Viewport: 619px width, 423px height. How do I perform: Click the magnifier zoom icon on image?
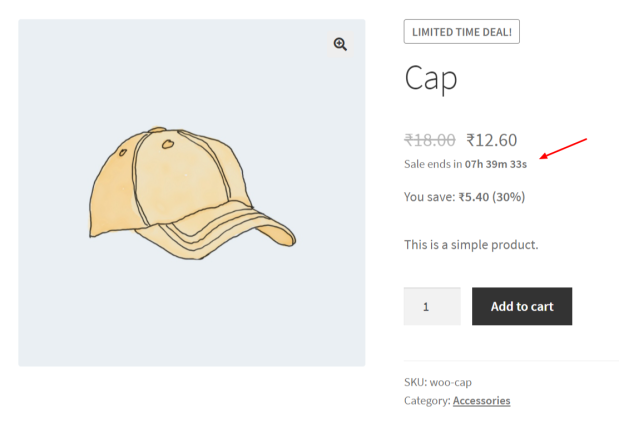[x=340, y=44]
